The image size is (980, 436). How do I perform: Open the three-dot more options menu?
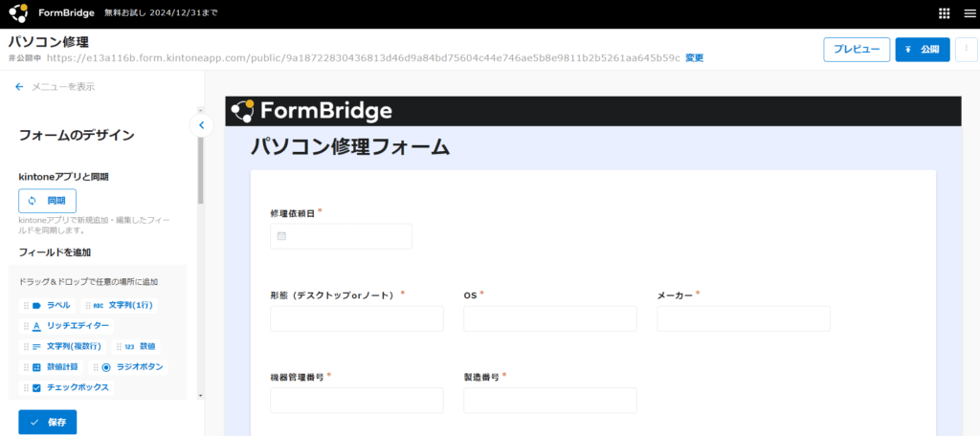pos(966,50)
